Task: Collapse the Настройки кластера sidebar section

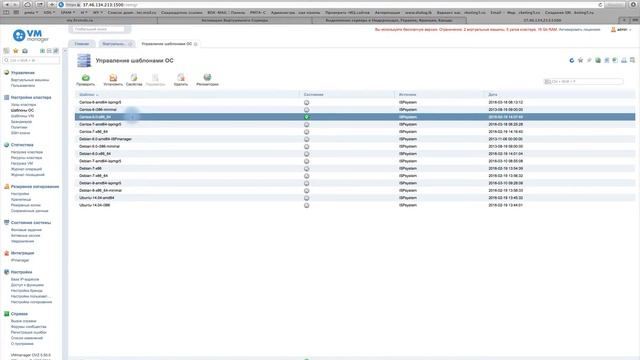Action: 31,98
